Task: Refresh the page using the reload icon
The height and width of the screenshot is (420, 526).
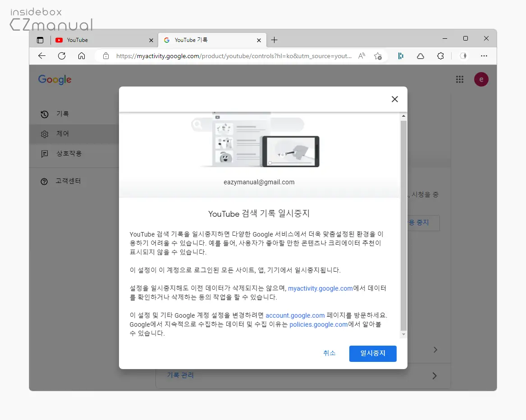Action: pos(62,56)
